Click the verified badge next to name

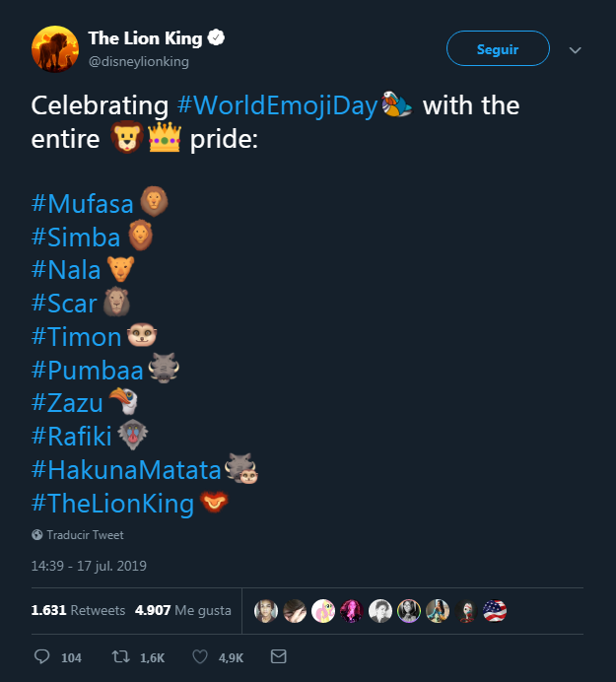(215, 38)
